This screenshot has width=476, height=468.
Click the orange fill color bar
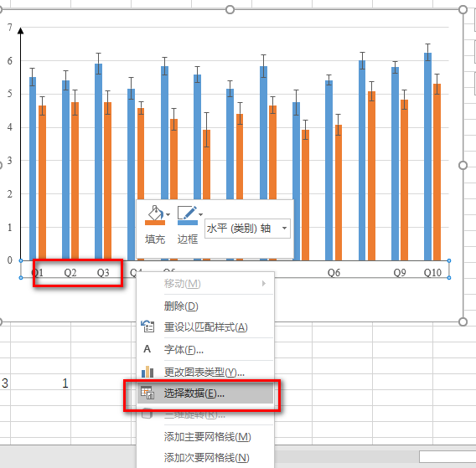(155, 223)
